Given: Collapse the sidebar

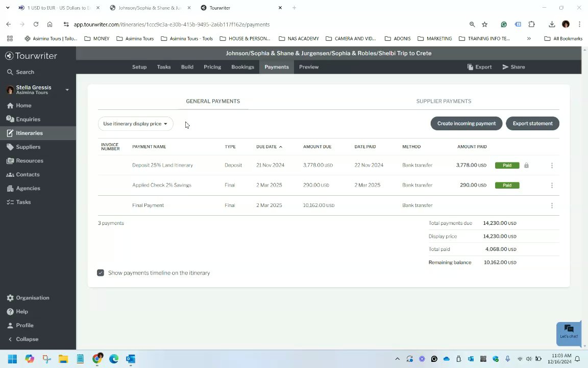Looking at the screenshot, I should [x=23, y=339].
